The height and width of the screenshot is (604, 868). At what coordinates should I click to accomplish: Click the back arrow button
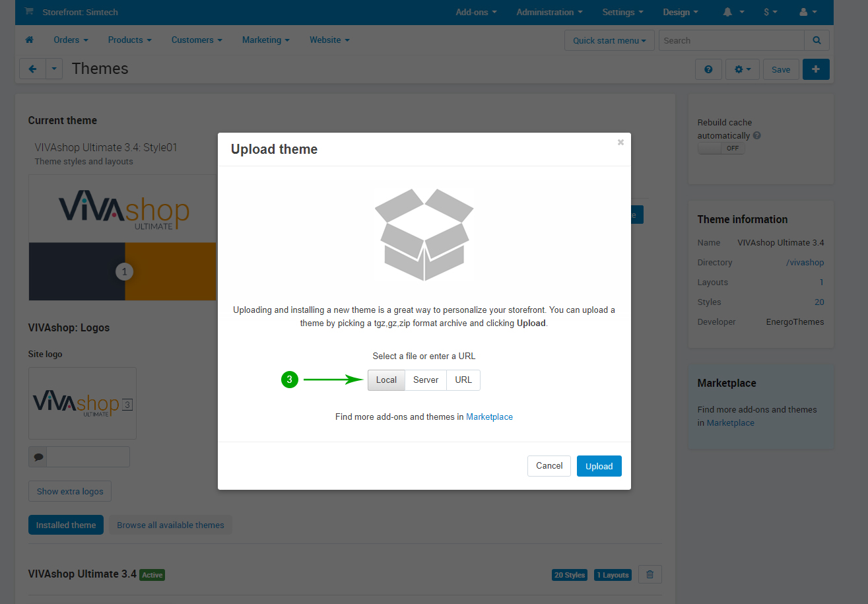pyautogui.click(x=32, y=69)
